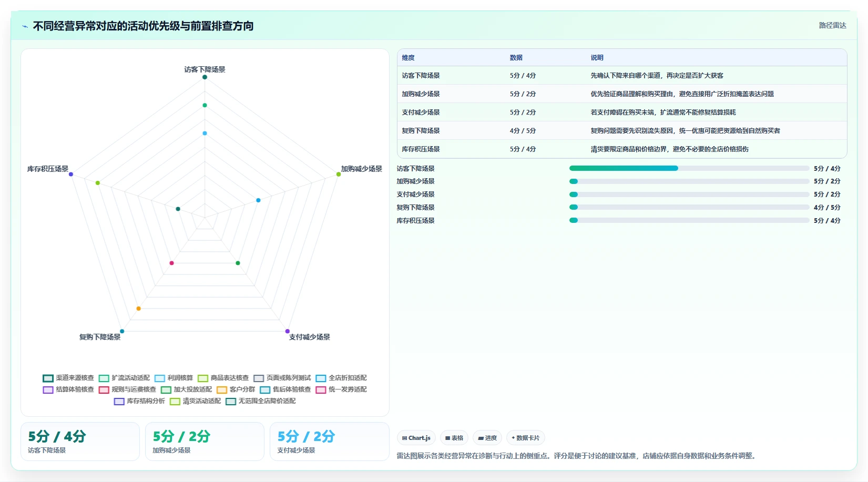Select the pink radar data point
The width and height of the screenshot is (868, 482).
click(x=171, y=263)
